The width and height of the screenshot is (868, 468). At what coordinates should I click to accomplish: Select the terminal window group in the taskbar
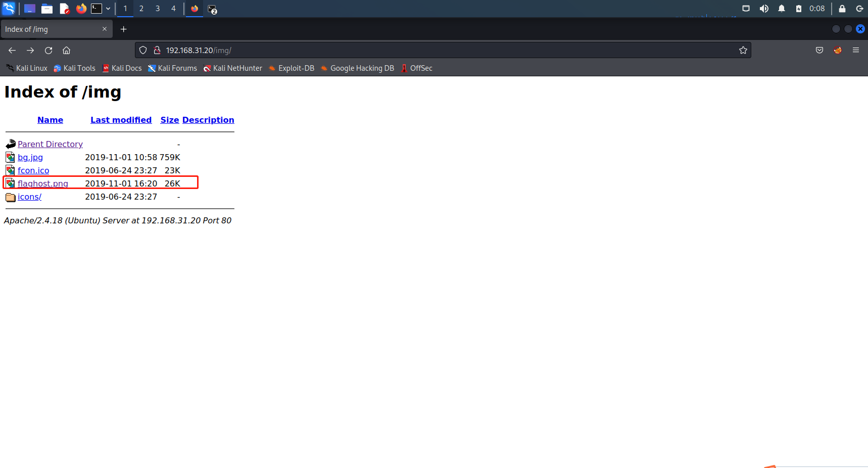click(x=212, y=9)
